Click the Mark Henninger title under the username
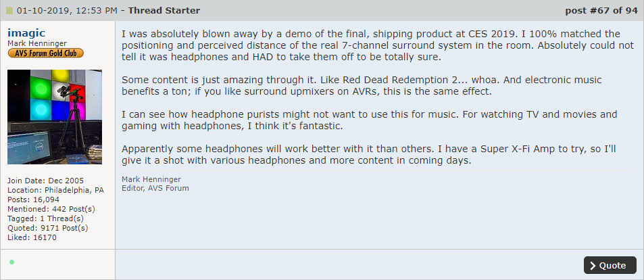 [x=36, y=44]
